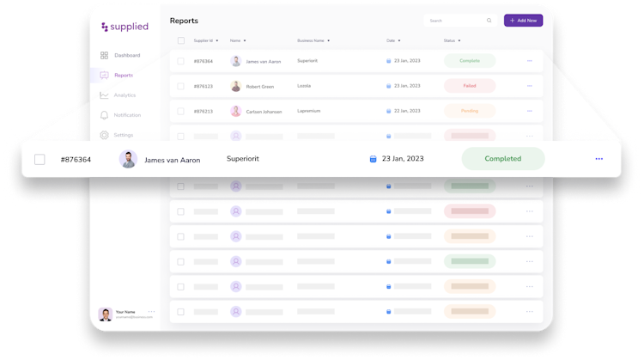Image resolution: width=644 pixels, height=360 pixels.
Task: Click the Dashboard grid icon
Action: point(104,55)
